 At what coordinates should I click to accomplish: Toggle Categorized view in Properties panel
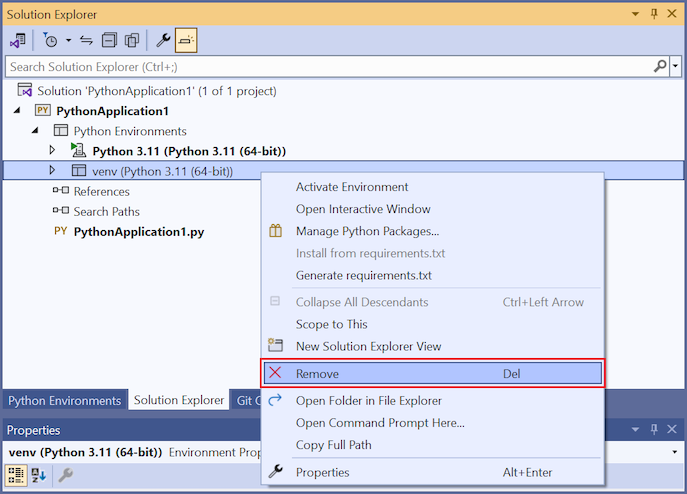(x=18, y=475)
